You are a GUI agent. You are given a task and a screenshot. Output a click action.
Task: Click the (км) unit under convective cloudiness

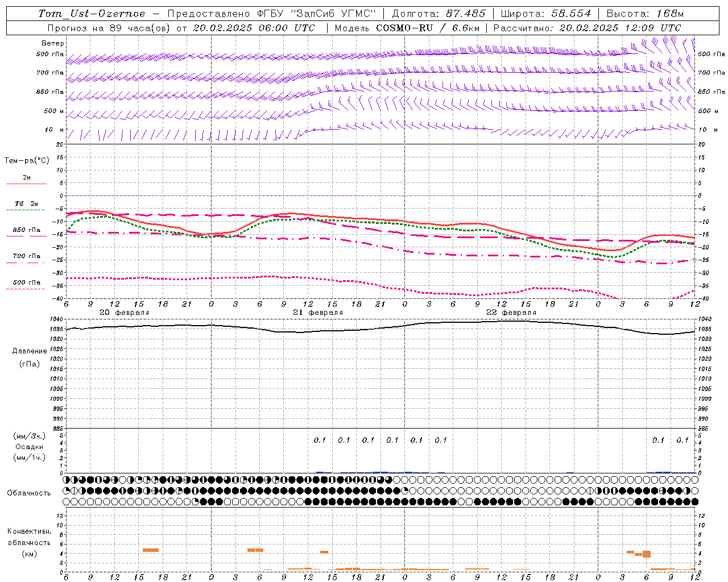29,554
